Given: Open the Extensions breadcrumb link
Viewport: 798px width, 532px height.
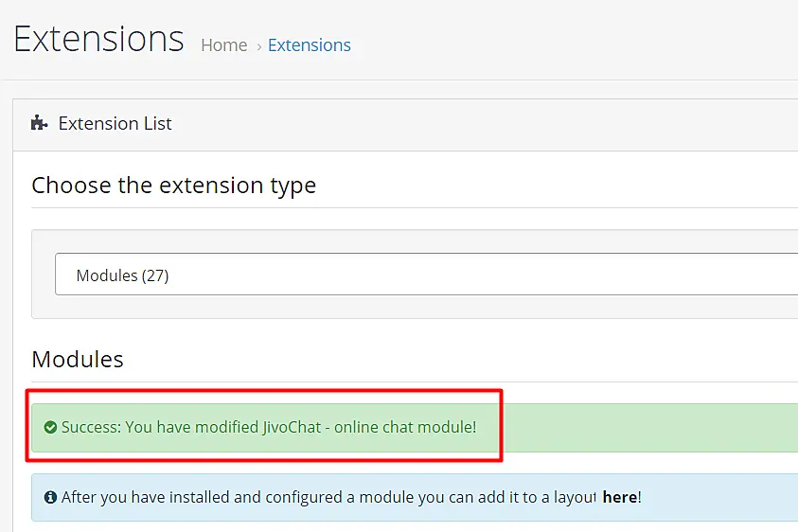Looking at the screenshot, I should click(309, 45).
